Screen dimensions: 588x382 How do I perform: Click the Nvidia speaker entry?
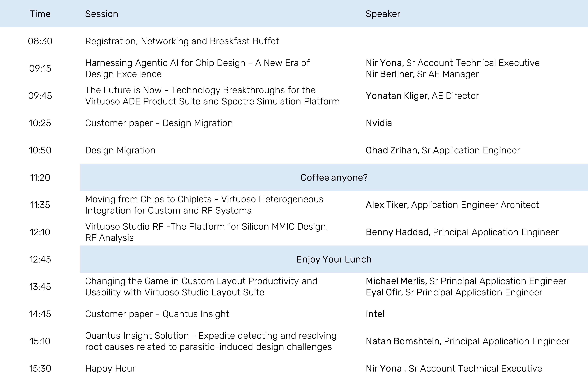[x=379, y=123]
